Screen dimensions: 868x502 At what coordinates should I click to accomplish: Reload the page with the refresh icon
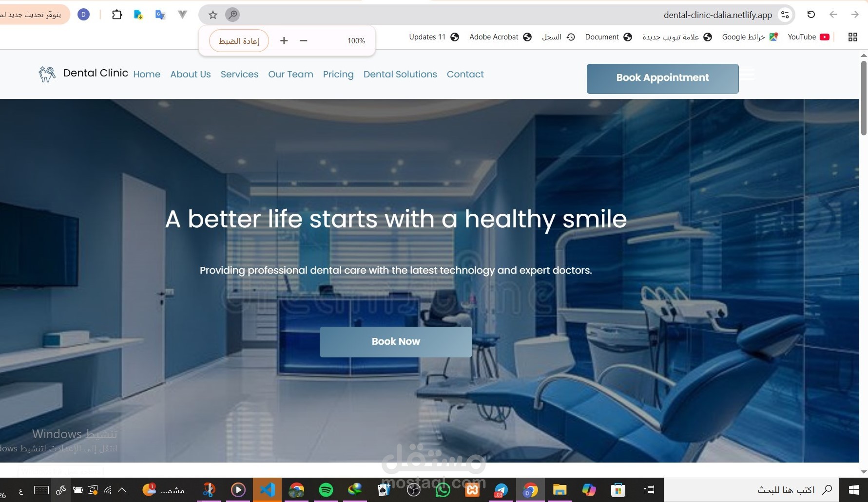click(811, 15)
